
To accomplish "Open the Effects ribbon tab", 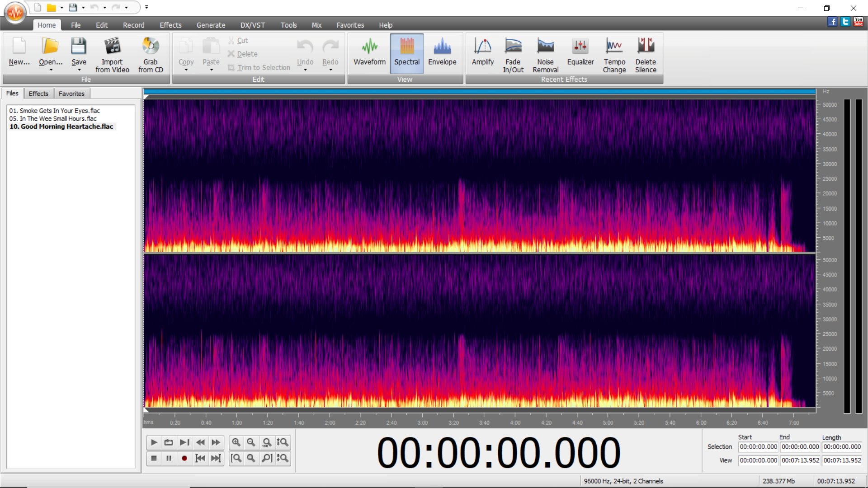I will (170, 25).
